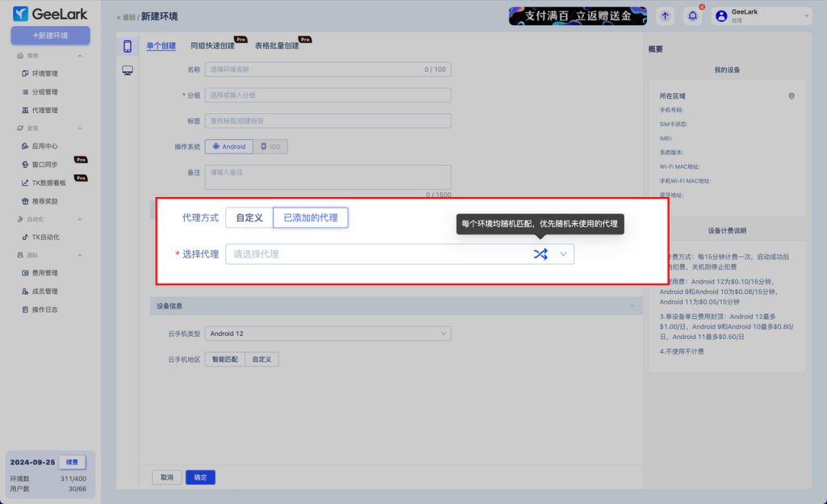Screen dimensions: 827x504
Task: Click the +新建环境 button
Action: point(50,36)
